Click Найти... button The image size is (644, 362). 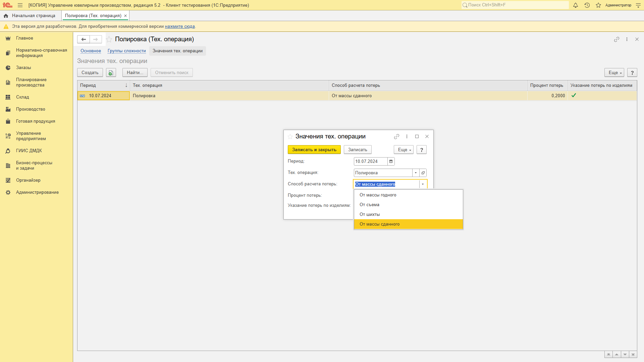[x=135, y=73]
